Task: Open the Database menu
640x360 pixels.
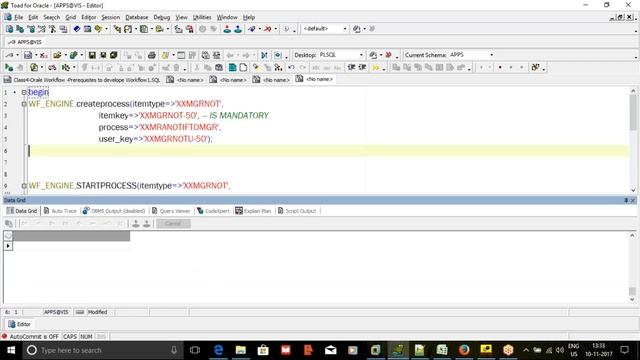Action: pyautogui.click(x=137, y=17)
